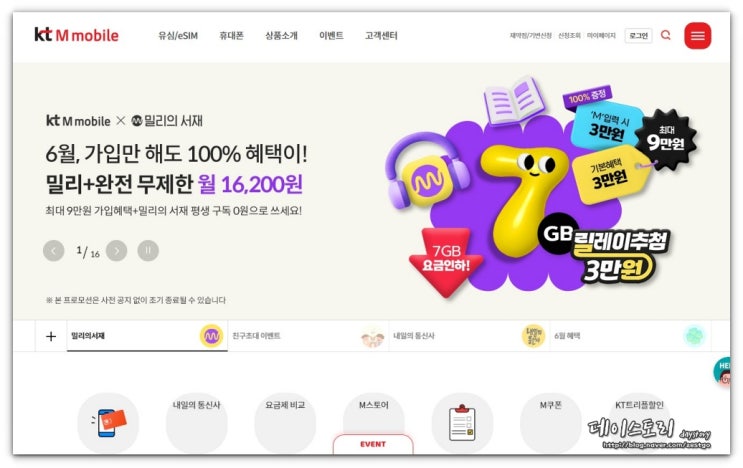Screen dimensions: 743x468
Task: Expand banner list with the plus icon
Action: 51,336
